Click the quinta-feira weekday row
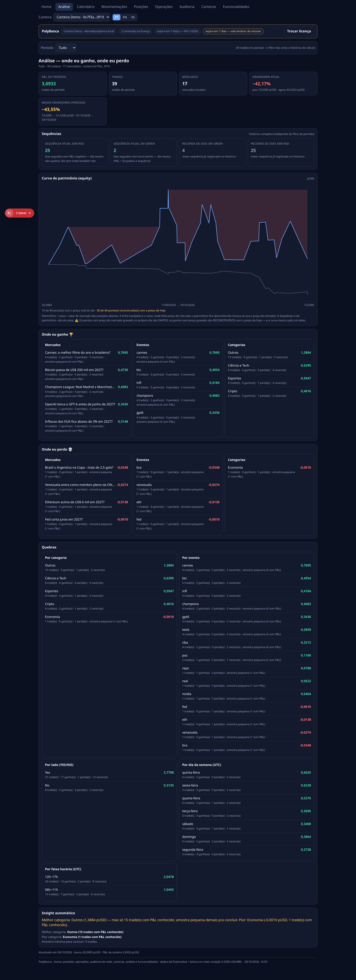The height and width of the screenshot is (980, 356). [x=246, y=775]
